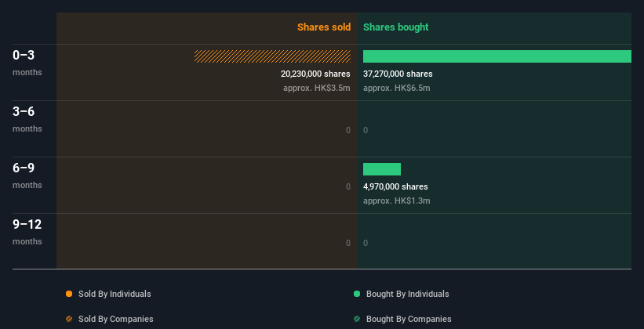The image size is (644, 329).
Task: Click the 20,230,000 shares value
Action: coord(315,74)
